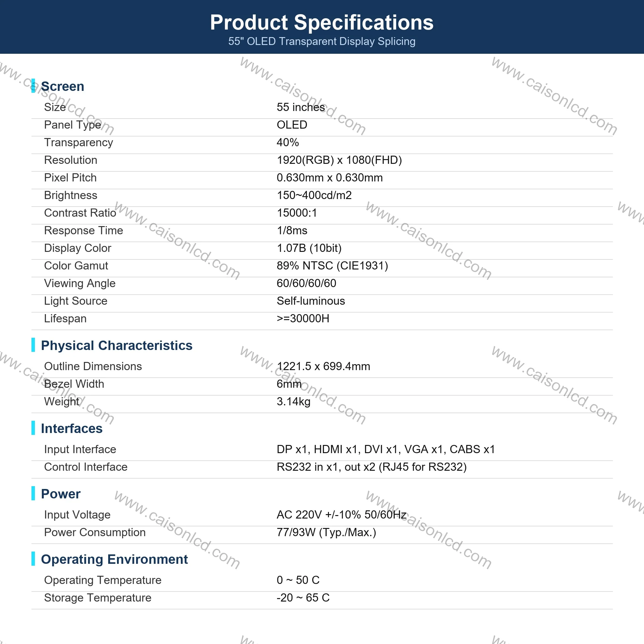644x644 pixels.
Task: Click the Outline Dimensions 1221.5 x 699.4mm value
Action: (x=323, y=366)
